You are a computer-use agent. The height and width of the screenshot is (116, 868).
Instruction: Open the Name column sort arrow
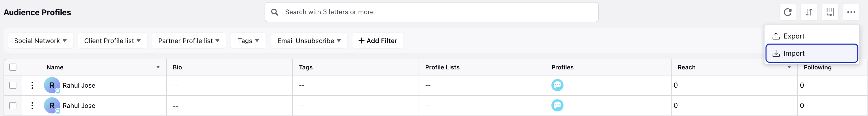pos(158,67)
